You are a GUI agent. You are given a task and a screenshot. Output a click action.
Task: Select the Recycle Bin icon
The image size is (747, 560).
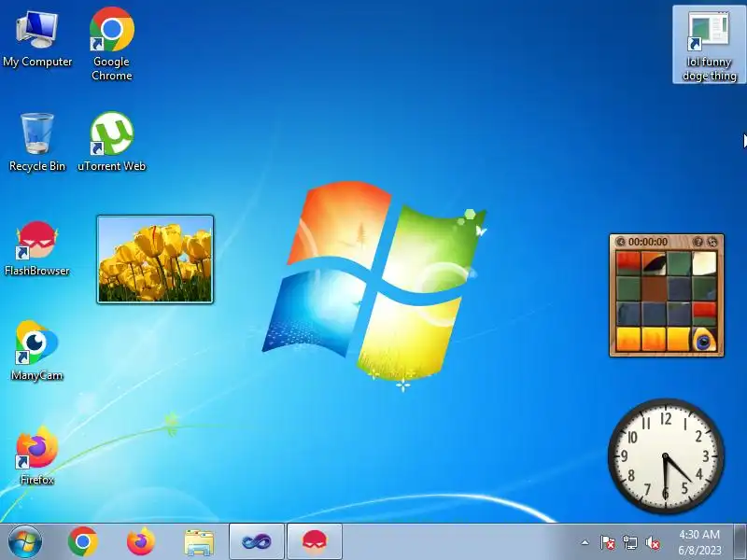pos(37,142)
